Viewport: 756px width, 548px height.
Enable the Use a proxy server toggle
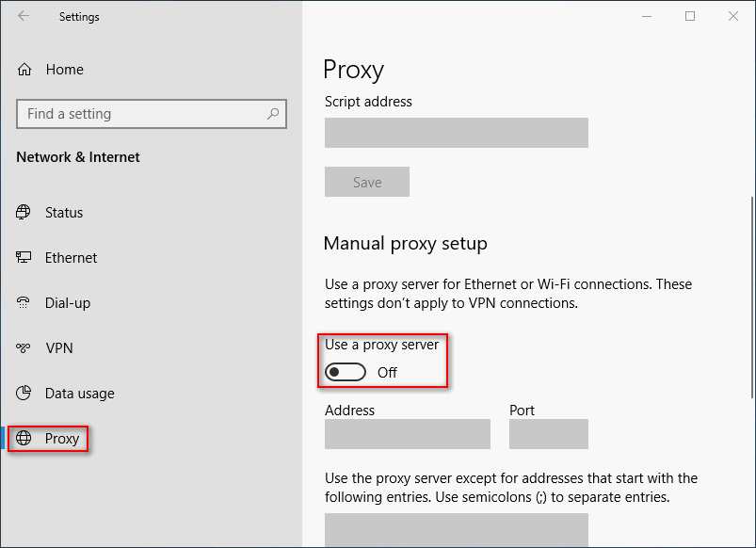pyautogui.click(x=345, y=372)
